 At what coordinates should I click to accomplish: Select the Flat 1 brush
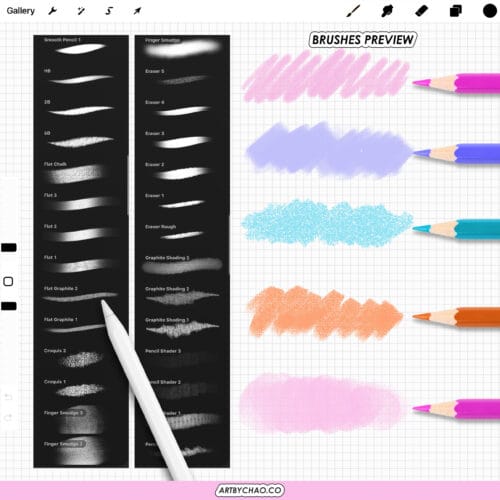[81, 264]
